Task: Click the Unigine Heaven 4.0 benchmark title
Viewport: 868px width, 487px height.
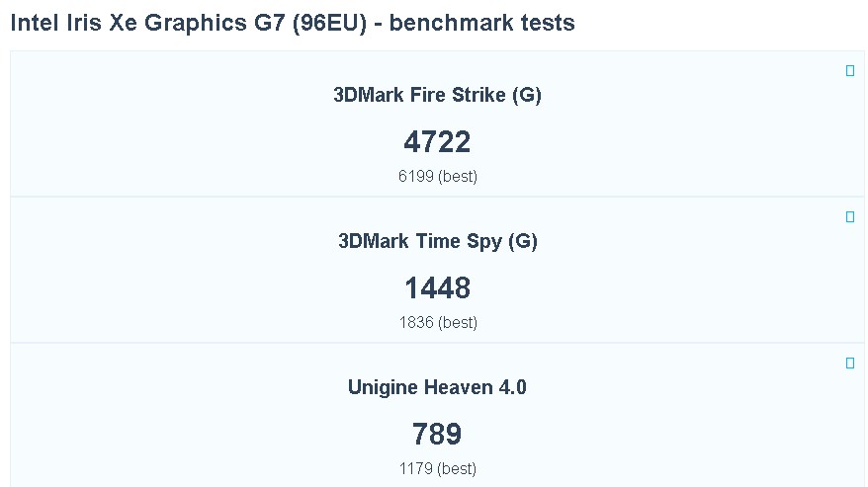Action: point(437,388)
